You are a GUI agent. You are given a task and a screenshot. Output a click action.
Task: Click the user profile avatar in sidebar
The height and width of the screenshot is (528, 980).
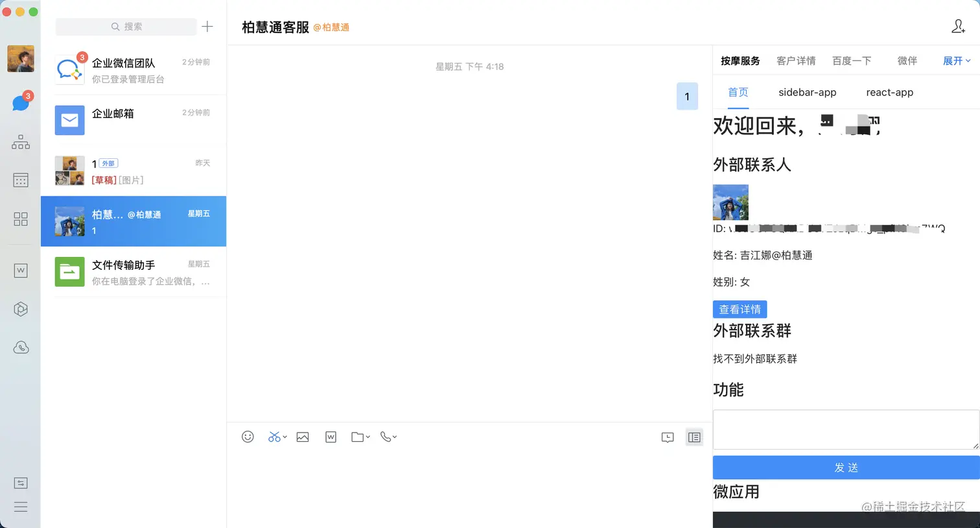(x=21, y=59)
